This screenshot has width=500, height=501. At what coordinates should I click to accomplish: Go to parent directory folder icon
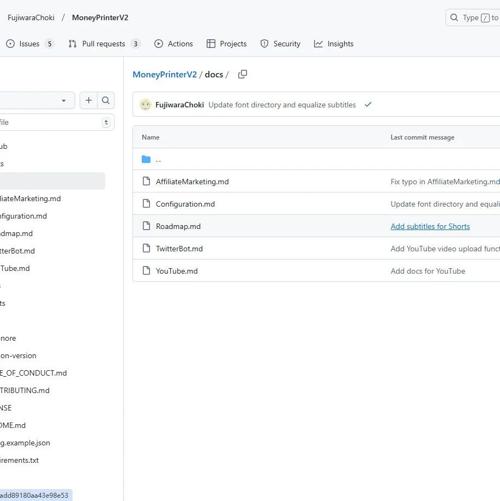point(146,159)
